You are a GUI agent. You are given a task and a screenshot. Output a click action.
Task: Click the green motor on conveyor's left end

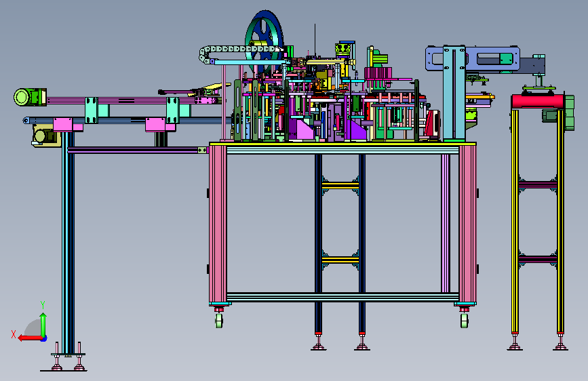[x=30, y=97]
